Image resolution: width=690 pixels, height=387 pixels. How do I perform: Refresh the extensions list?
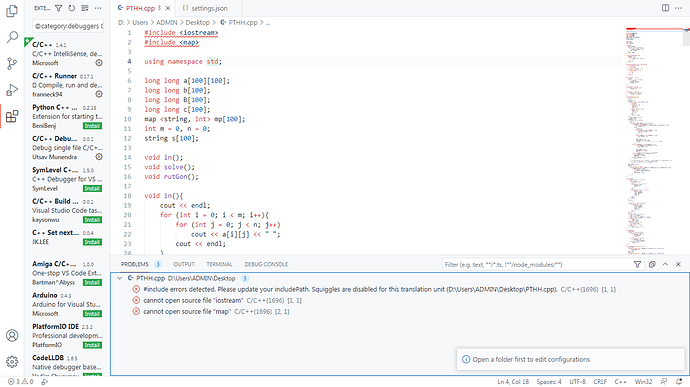[72, 8]
